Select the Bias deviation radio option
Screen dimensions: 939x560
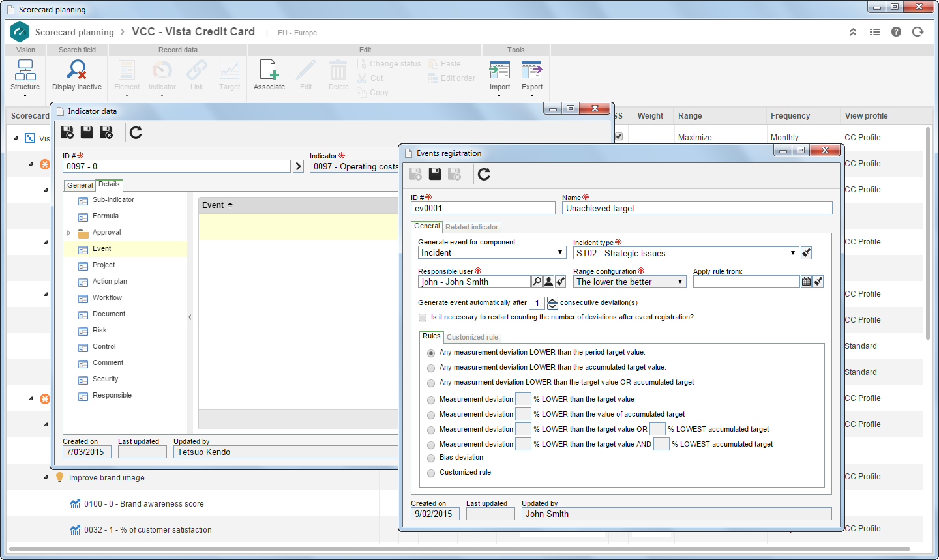coord(431,458)
